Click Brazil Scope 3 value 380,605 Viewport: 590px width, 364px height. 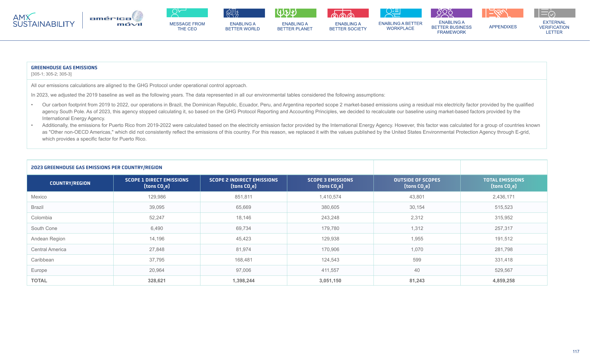click(330, 207)
